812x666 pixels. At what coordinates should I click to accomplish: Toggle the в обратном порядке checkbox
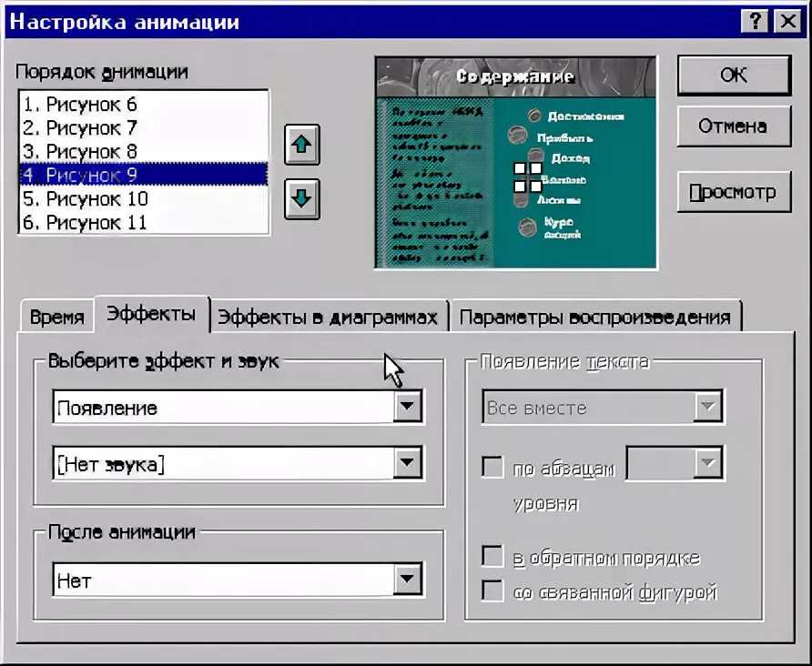coord(492,556)
